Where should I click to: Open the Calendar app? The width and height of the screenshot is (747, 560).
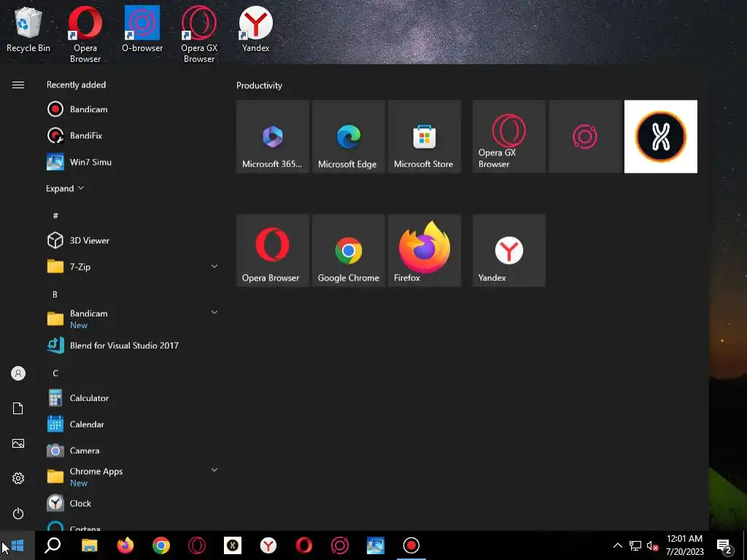[x=131, y=424]
